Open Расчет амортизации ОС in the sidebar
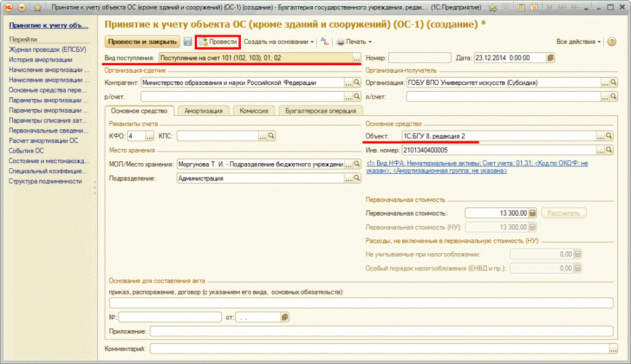 tap(44, 141)
